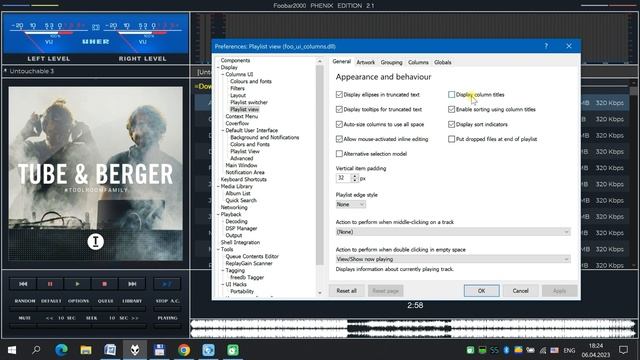Click the album art cover image
The image size is (640, 360).
pos(96,173)
